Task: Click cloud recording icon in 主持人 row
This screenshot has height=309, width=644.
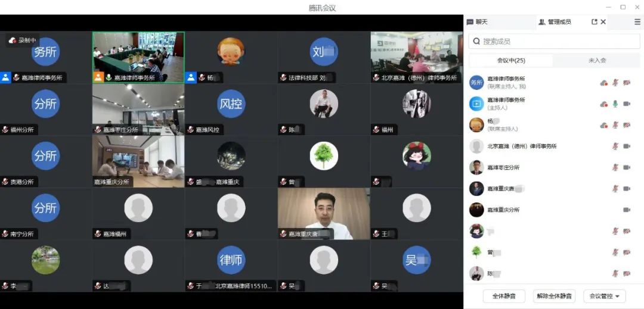Action: click(x=603, y=104)
